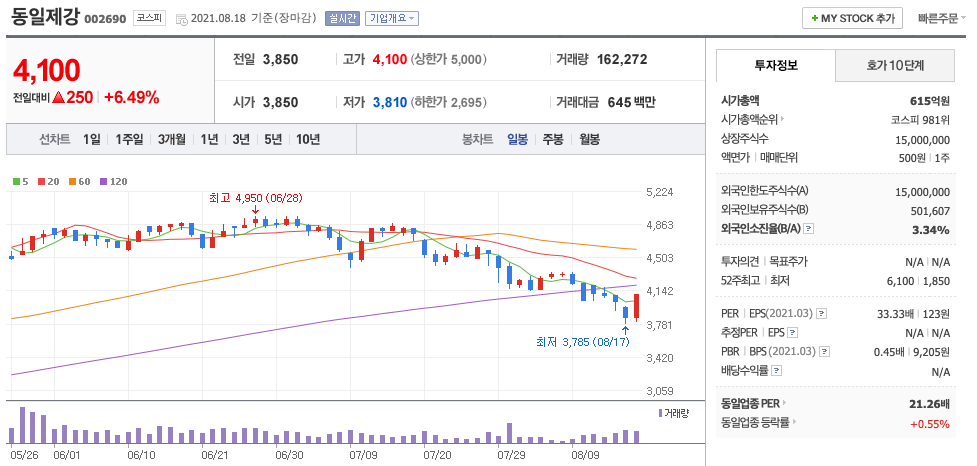Select the 10년 line chart period
The height and width of the screenshot is (466, 977).
308,140
